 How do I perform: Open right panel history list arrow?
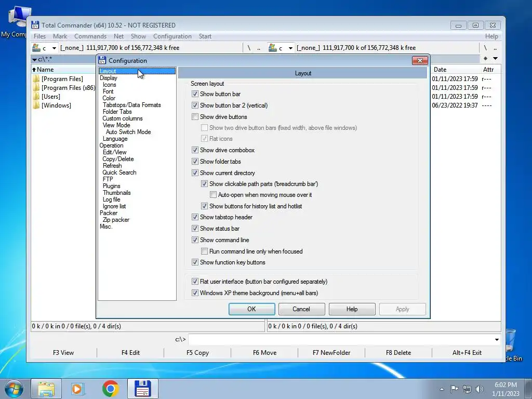click(495, 59)
